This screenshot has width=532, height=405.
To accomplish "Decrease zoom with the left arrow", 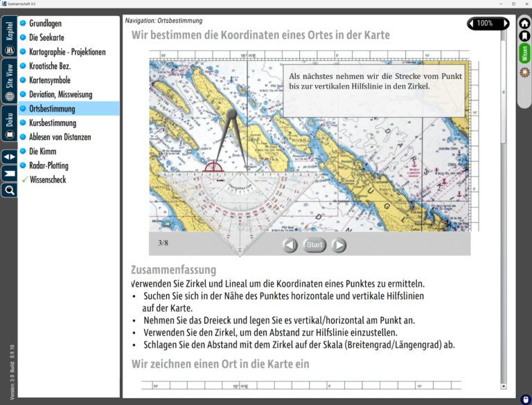I will point(471,24).
